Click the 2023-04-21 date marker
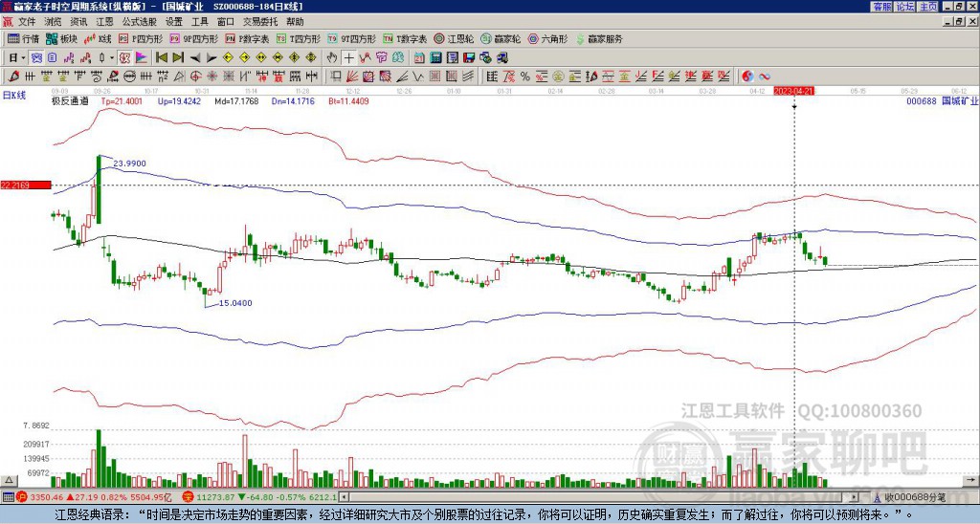Viewport: 980px width, 524px height. [x=793, y=91]
